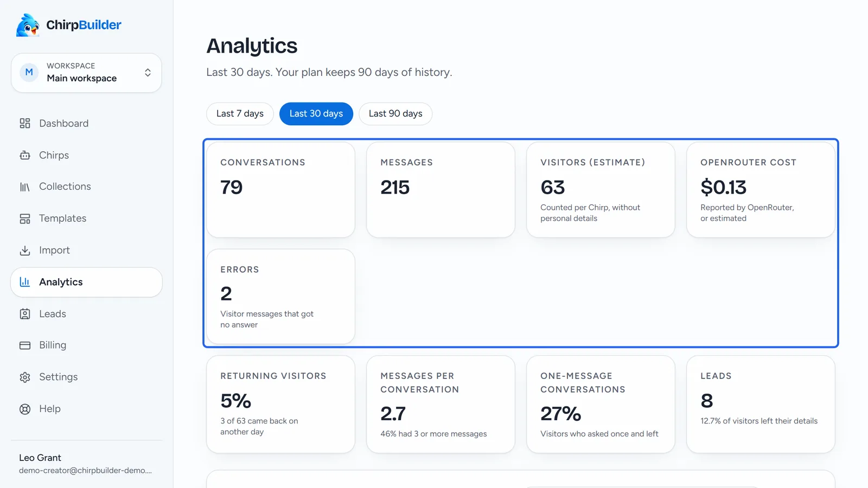Switch range to Last 7 days
868x488 pixels.
tap(240, 114)
